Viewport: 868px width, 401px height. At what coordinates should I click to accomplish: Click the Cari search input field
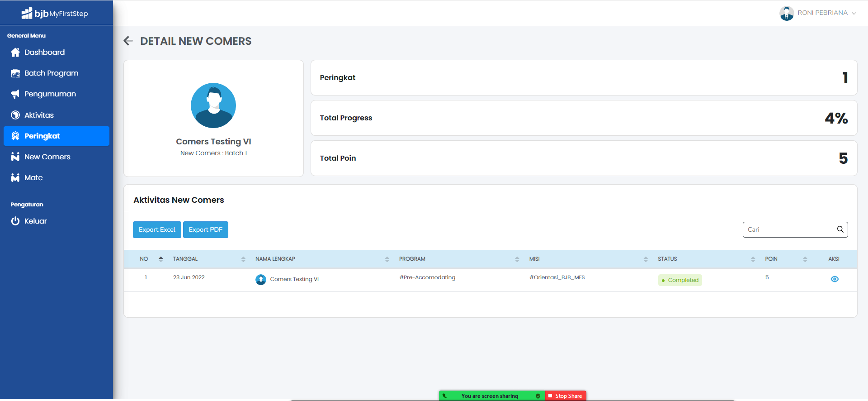point(795,229)
